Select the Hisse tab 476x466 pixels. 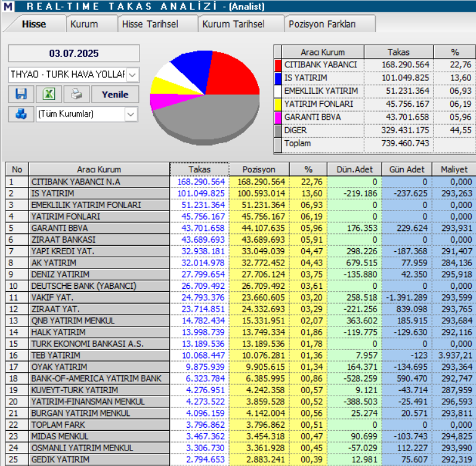[x=34, y=24]
